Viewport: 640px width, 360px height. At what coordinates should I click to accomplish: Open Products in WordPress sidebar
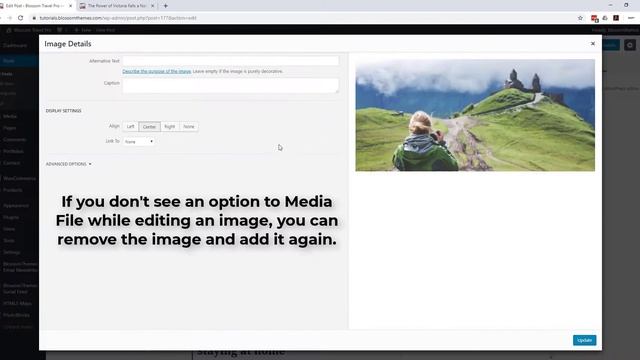pos(13,190)
